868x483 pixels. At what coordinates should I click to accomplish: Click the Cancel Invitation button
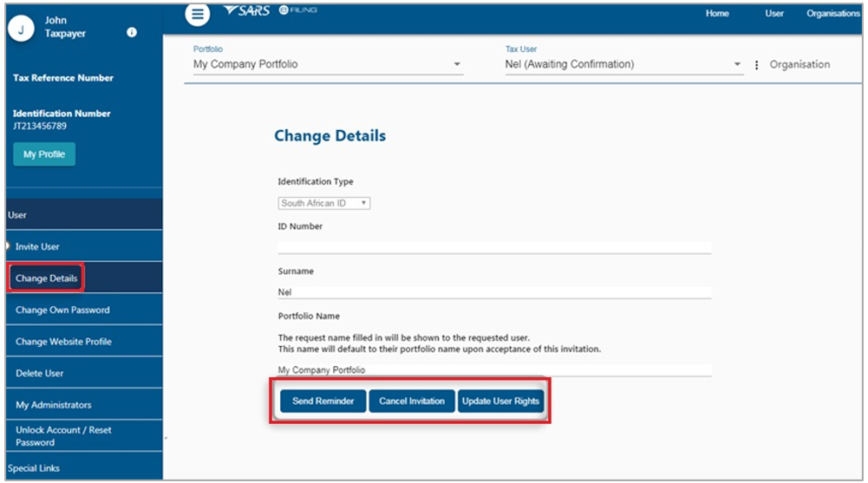(x=412, y=401)
